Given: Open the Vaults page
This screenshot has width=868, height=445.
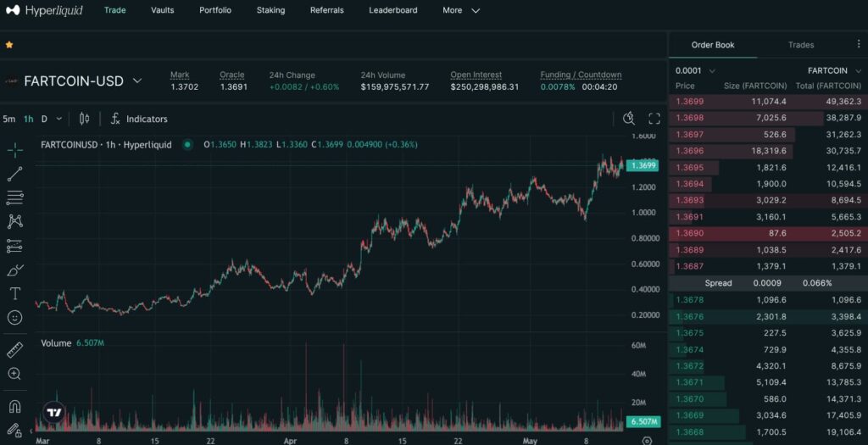Looking at the screenshot, I should 162,10.
